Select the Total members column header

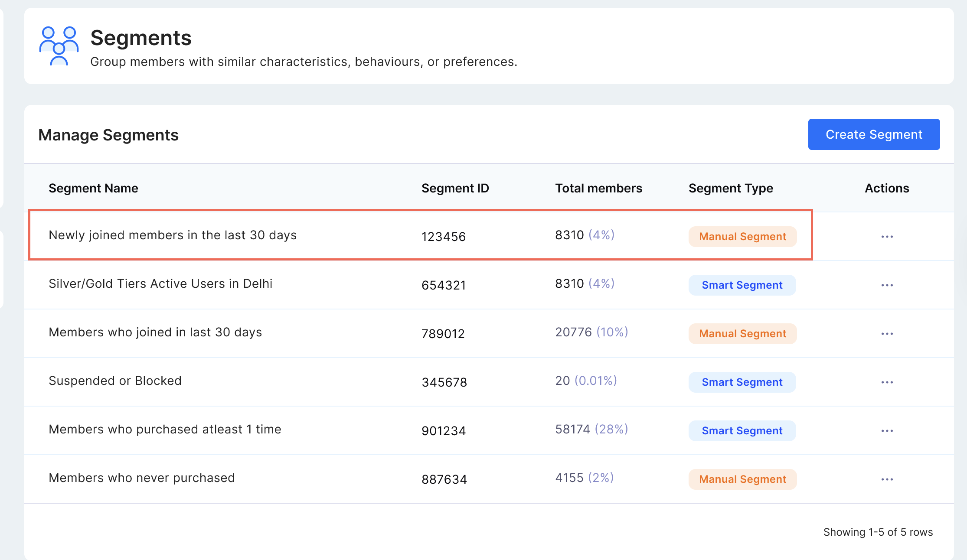pyautogui.click(x=598, y=188)
